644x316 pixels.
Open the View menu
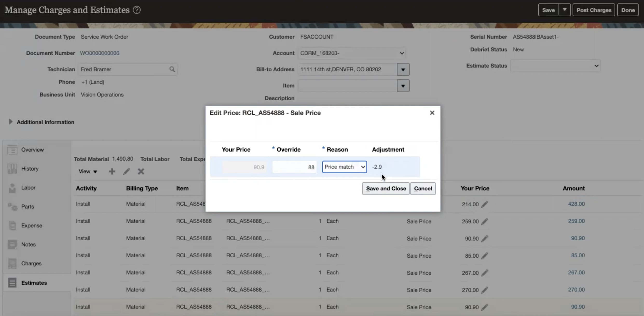88,171
